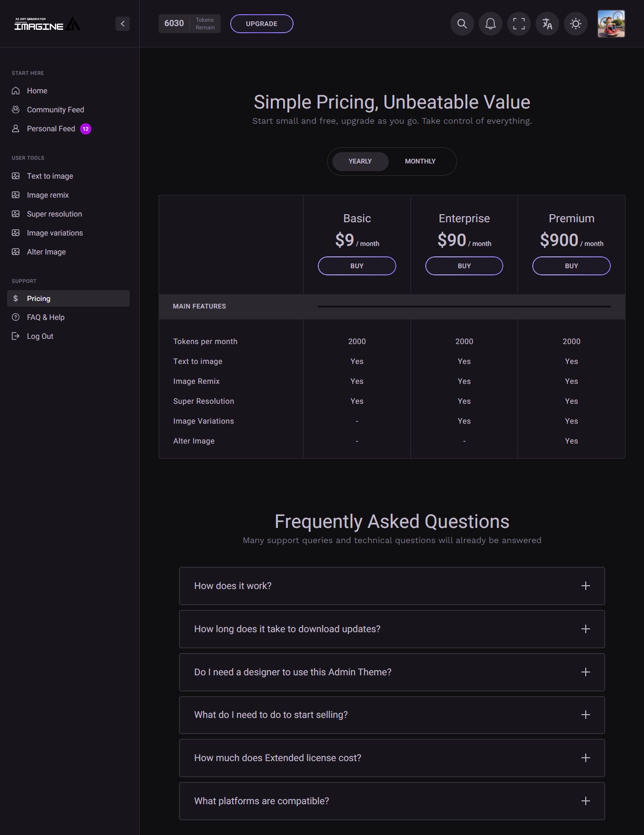Open notifications bell

point(490,24)
